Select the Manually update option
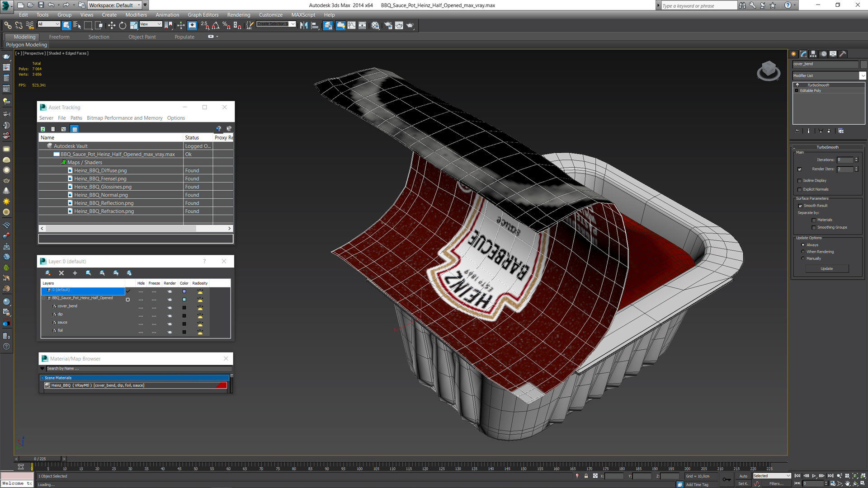Image resolution: width=868 pixels, height=488 pixels. 803,258
